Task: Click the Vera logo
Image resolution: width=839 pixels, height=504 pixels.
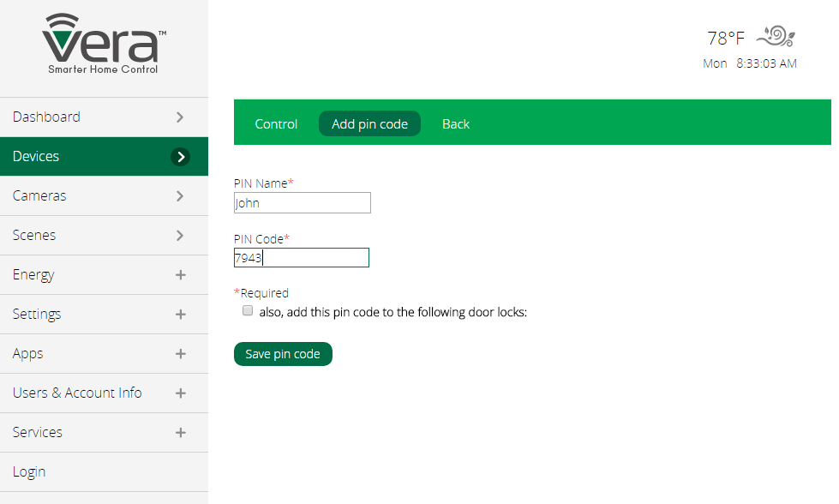Action: click(104, 45)
